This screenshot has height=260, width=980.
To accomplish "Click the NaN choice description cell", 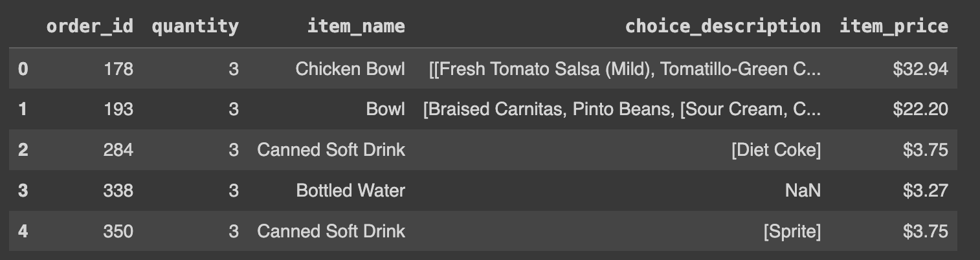I will pyautogui.click(x=801, y=190).
